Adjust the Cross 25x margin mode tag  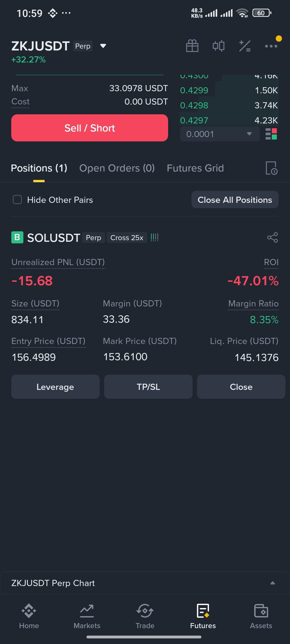(x=127, y=237)
